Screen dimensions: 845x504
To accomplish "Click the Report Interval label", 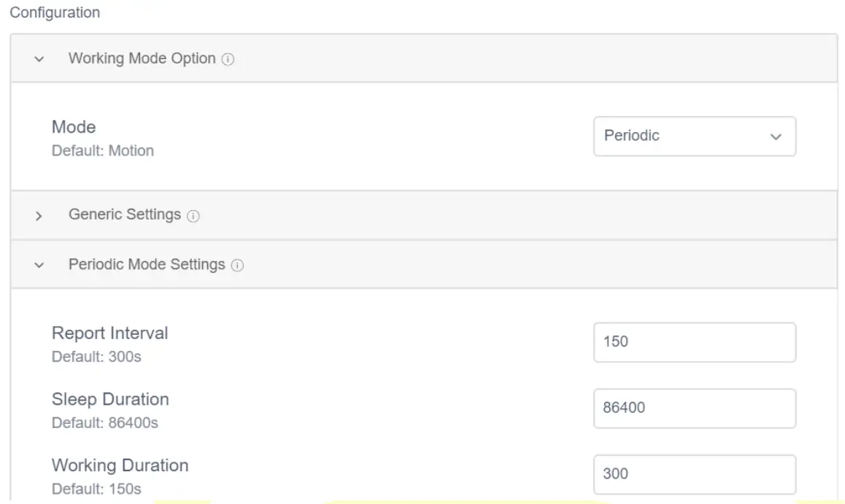I will point(109,333).
